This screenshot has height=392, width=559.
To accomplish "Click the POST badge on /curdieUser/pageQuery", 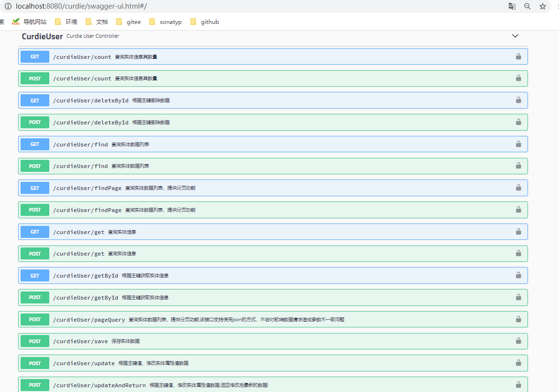I will (35, 320).
